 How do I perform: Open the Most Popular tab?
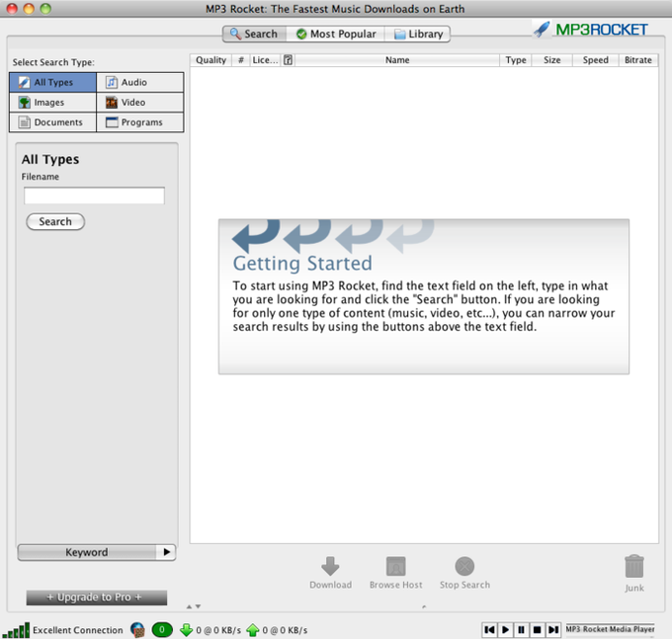click(x=336, y=34)
